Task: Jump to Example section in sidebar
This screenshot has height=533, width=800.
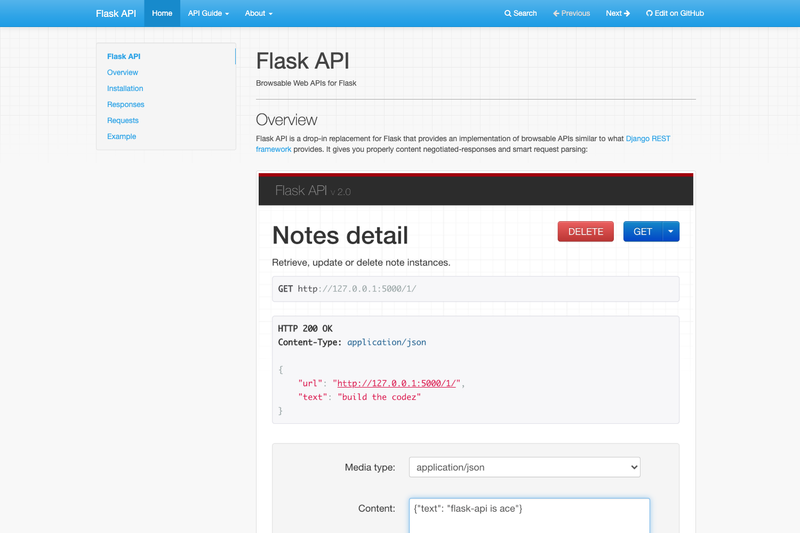Action: (x=121, y=136)
